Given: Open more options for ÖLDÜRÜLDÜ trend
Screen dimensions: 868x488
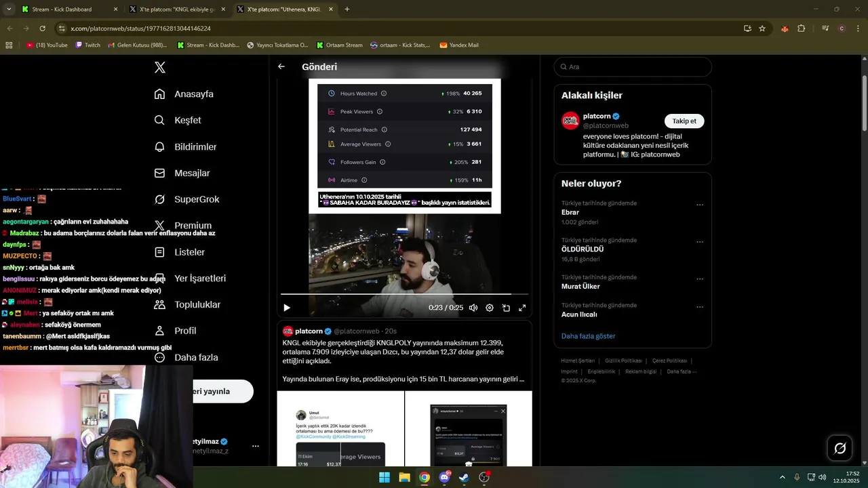Looking at the screenshot, I should 700,242.
